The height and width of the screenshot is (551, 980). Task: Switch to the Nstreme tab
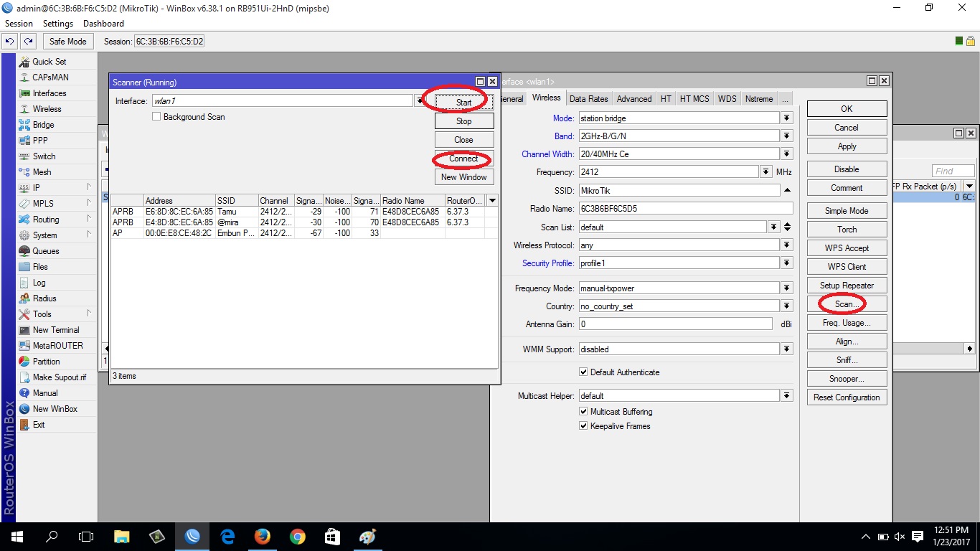click(759, 99)
